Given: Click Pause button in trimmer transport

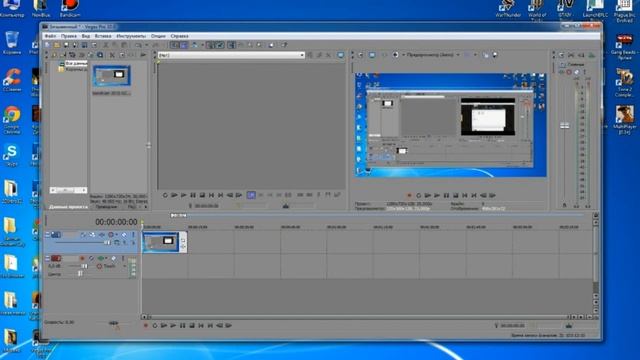Looking at the screenshot, I should (x=193, y=196).
